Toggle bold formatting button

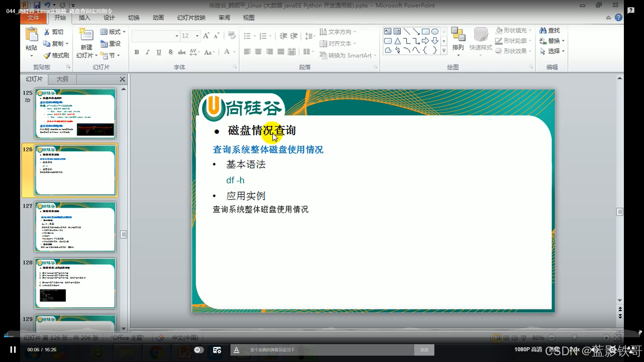click(137, 52)
